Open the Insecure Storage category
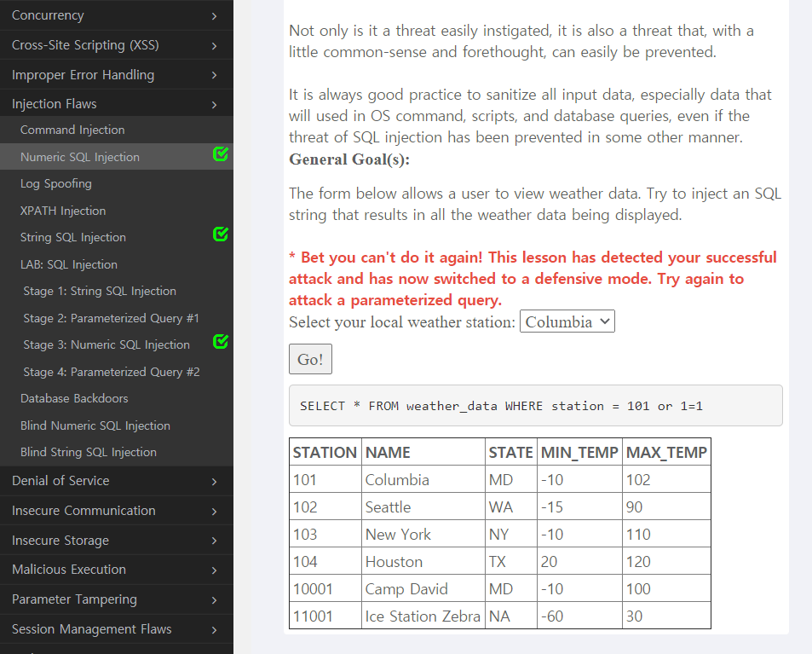812x654 pixels. click(117, 540)
